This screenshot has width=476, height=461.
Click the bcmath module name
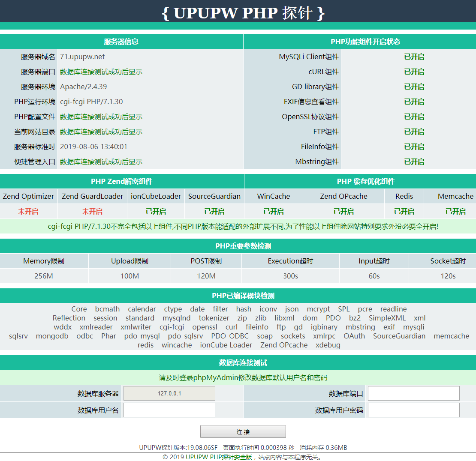[107, 309]
